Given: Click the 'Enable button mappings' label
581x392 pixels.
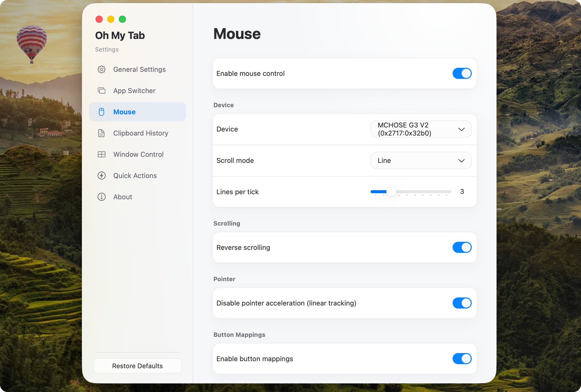Looking at the screenshot, I should [255, 359].
